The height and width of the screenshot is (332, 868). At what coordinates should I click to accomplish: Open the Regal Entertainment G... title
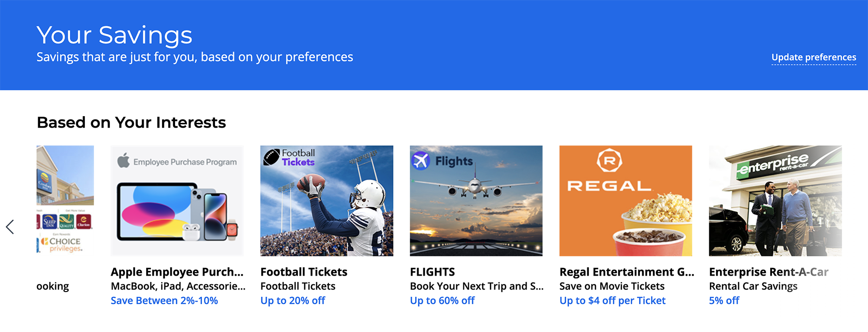626,272
